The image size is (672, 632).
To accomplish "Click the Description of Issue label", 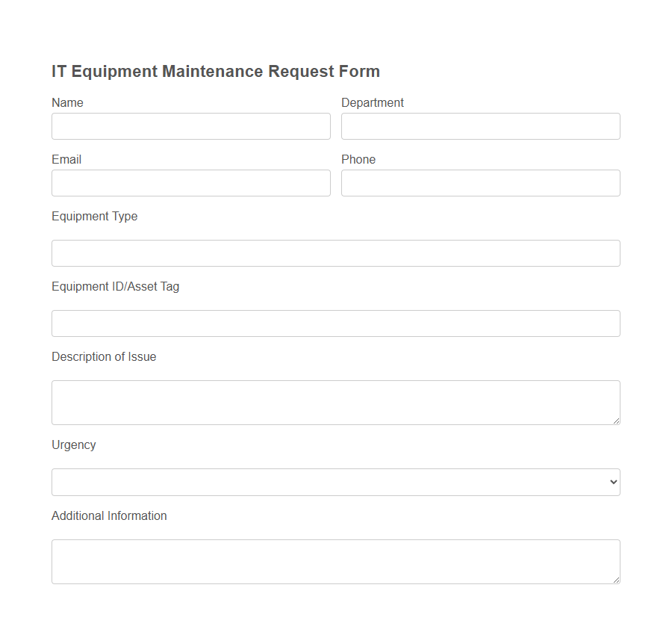I will pos(104,356).
